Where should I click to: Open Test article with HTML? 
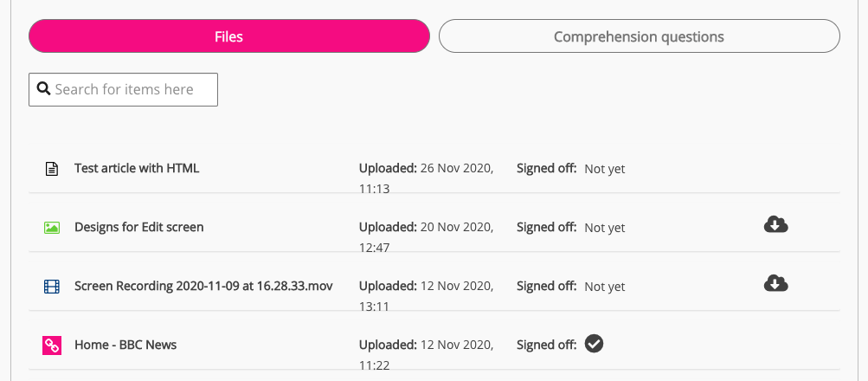pyautogui.click(x=137, y=168)
